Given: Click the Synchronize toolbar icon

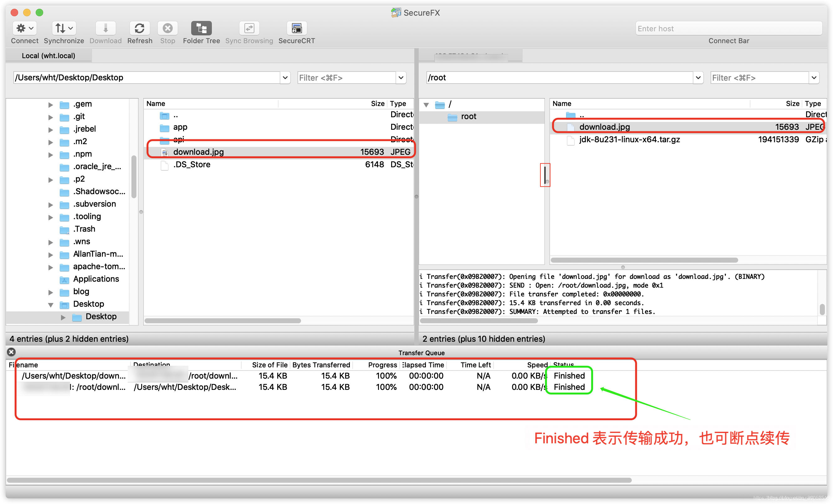Looking at the screenshot, I should coord(64,28).
